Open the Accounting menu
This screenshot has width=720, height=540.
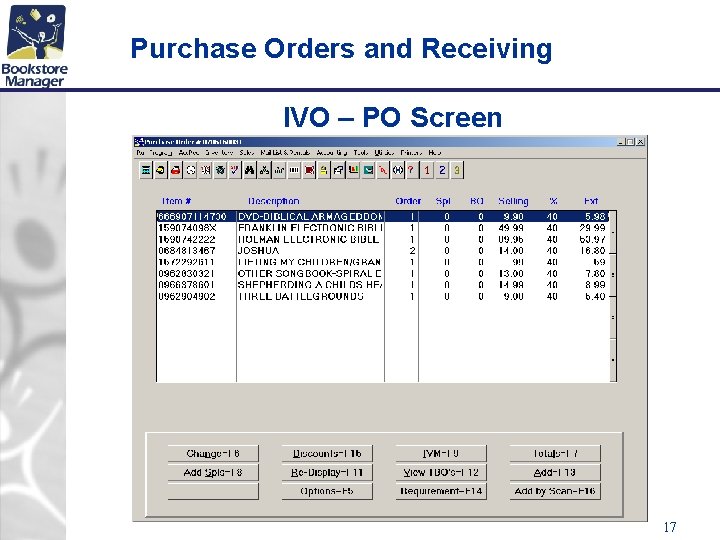coord(332,152)
